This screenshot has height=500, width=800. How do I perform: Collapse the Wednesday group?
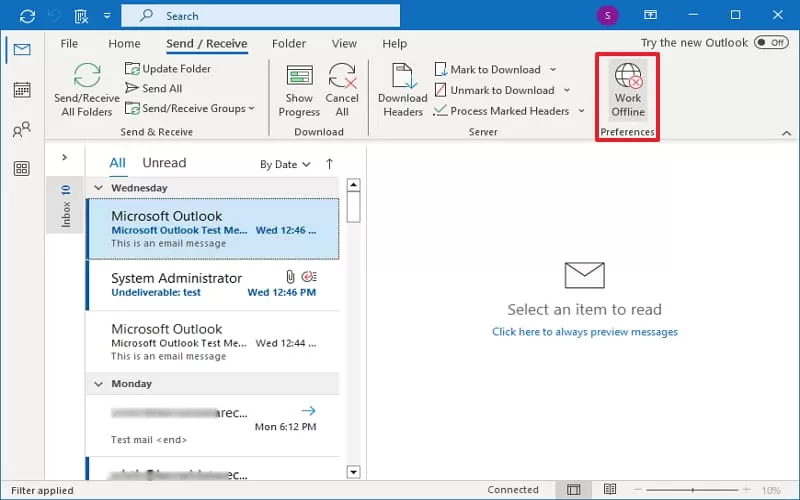tap(98, 188)
